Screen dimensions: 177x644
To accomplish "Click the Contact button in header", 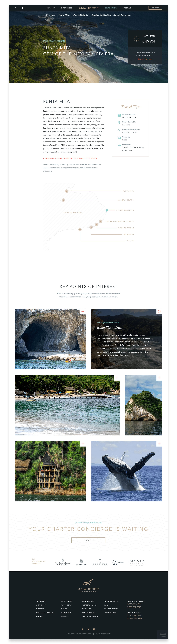I will (x=155, y=8).
